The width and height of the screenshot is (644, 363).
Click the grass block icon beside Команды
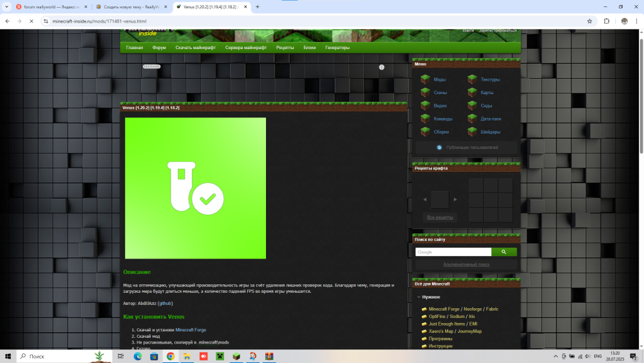425,119
